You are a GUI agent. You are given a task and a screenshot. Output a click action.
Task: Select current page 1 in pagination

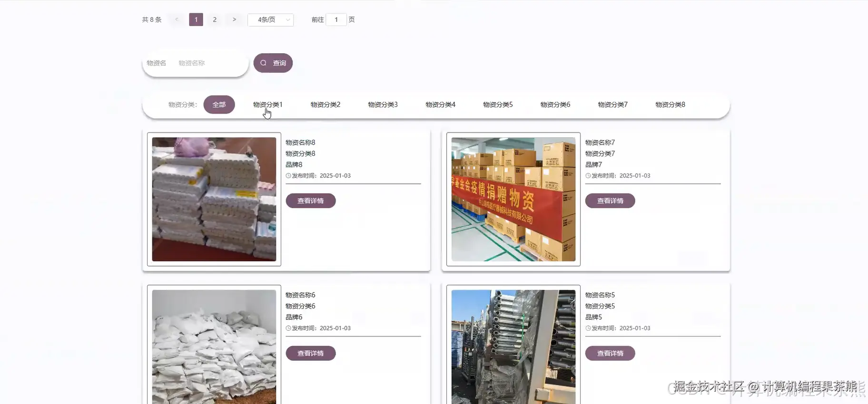196,19
